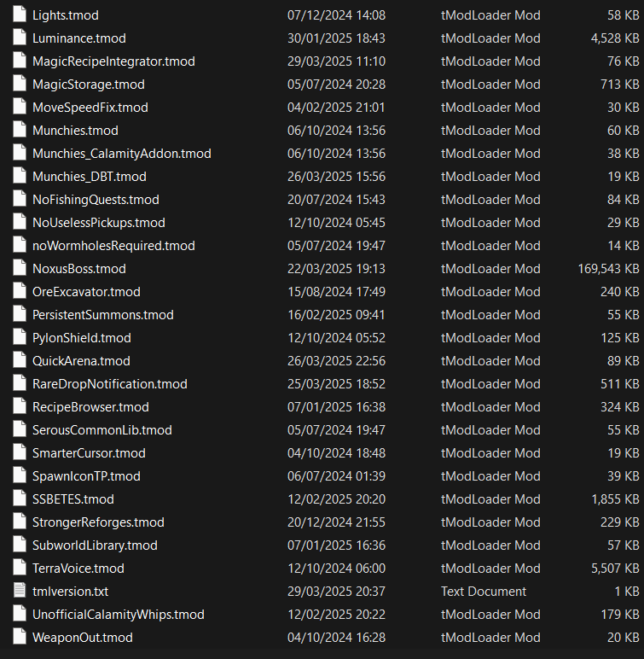Screen dimensions: 644x659
Task: Click the icon next to MagicRecipeIntegrator.tmod
Action: coord(20,61)
